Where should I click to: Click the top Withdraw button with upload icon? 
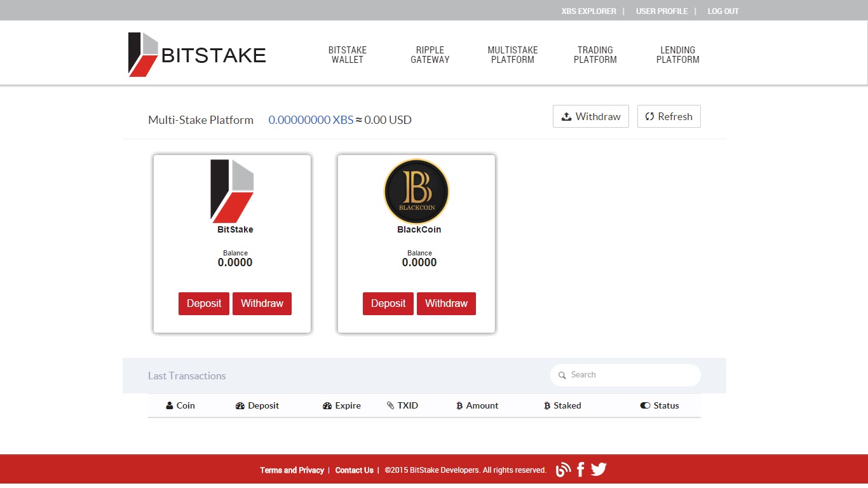point(591,116)
